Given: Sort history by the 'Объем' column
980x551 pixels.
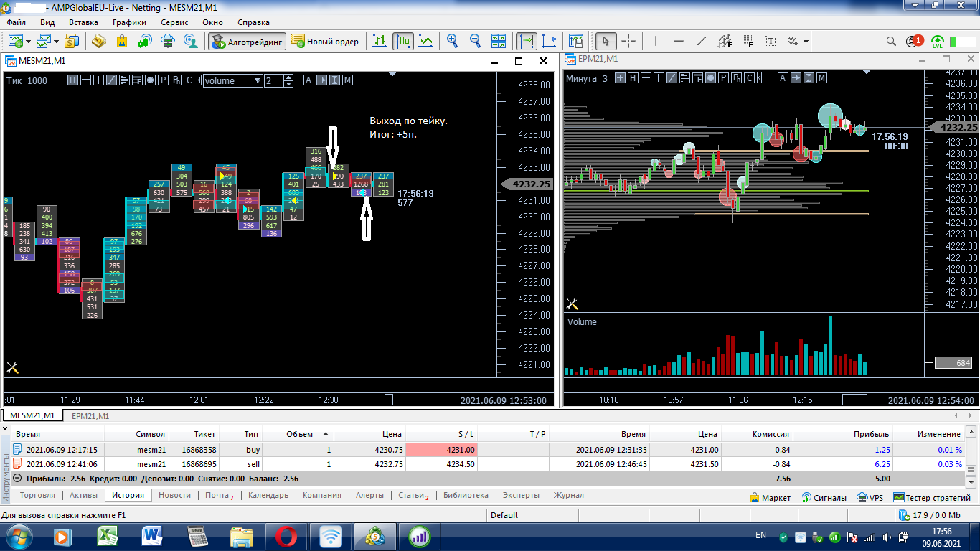Looking at the screenshot, I should pyautogui.click(x=299, y=434).
